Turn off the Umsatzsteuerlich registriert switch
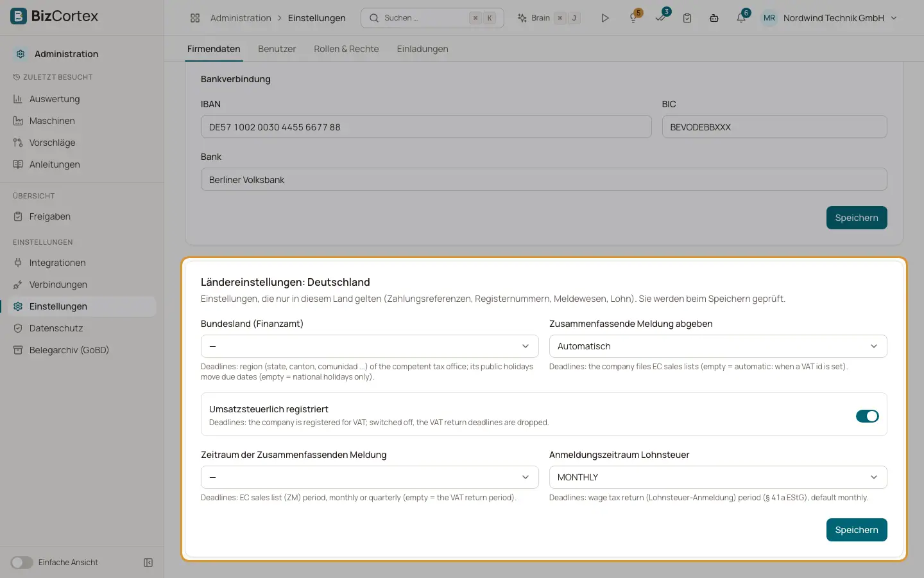Image resolution: width=924 pixels, height=578 pixels. pos(868,416)
